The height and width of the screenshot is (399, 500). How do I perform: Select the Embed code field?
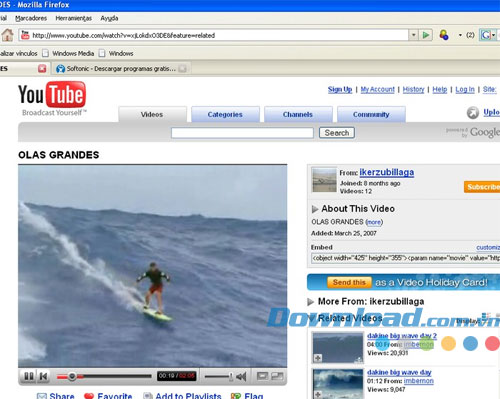coord(406,258)
